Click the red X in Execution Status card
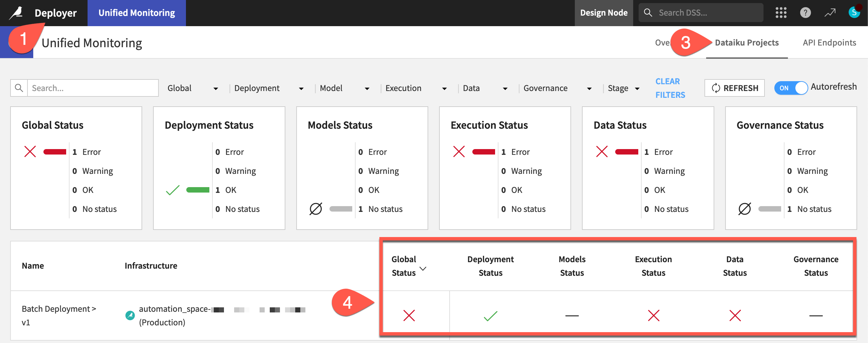This screenshot has height=343, width=868. [459, 151]
